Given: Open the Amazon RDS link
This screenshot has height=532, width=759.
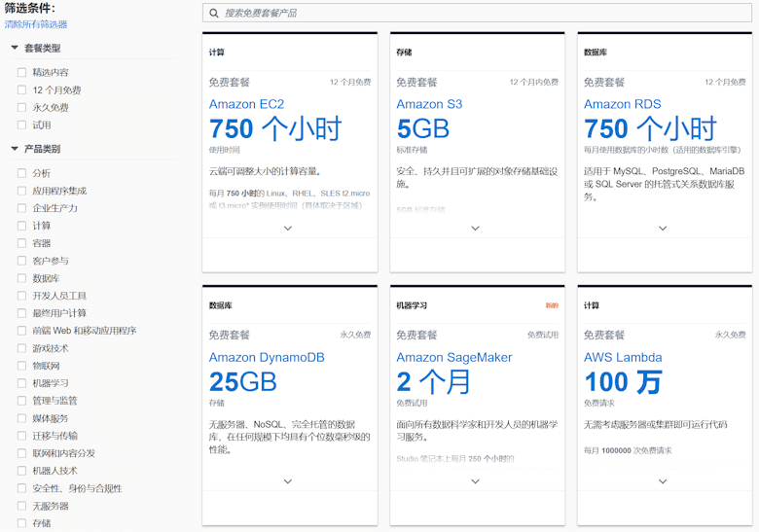Looking at the screenshot, I should (623, 104).
